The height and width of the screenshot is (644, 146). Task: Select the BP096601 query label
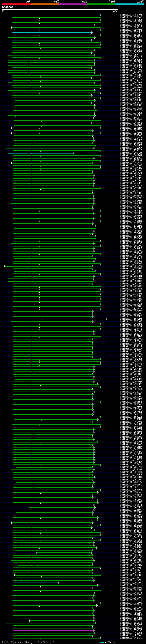8,8
